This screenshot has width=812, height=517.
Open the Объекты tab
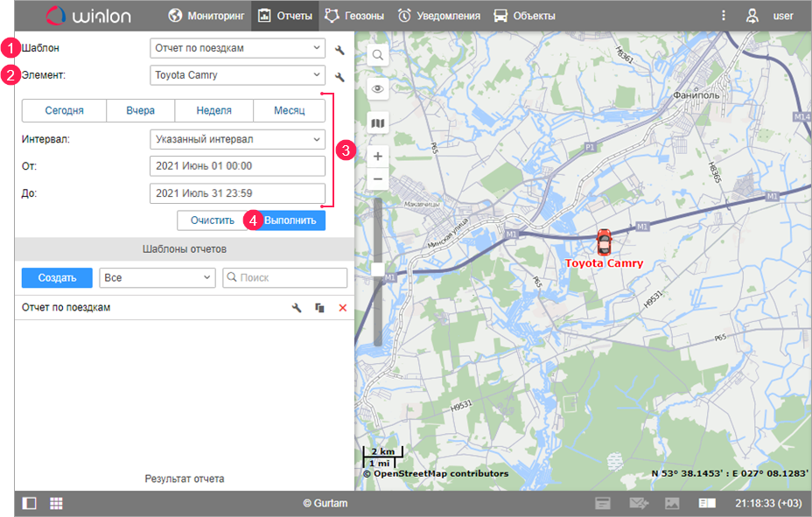pos(524,16)
